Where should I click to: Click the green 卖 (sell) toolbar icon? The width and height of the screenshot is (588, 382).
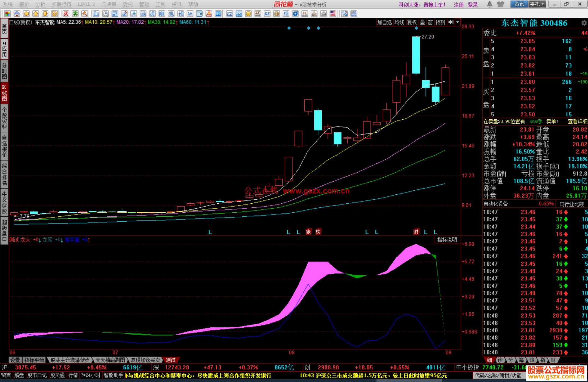(75, 14)
